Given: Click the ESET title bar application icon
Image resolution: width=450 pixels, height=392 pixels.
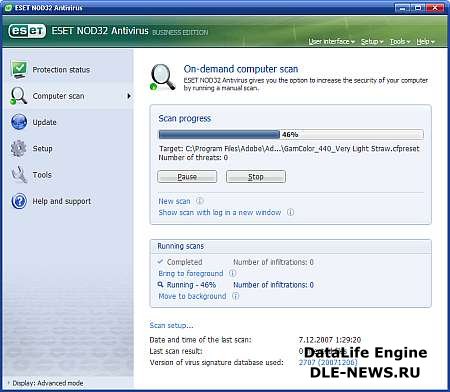Looking at the screenshot, I should click(x=8, y=7).
